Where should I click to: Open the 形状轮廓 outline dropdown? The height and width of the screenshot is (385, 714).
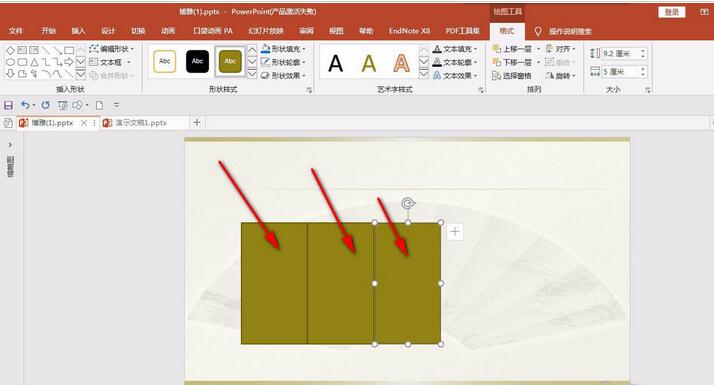pos(304,62)
